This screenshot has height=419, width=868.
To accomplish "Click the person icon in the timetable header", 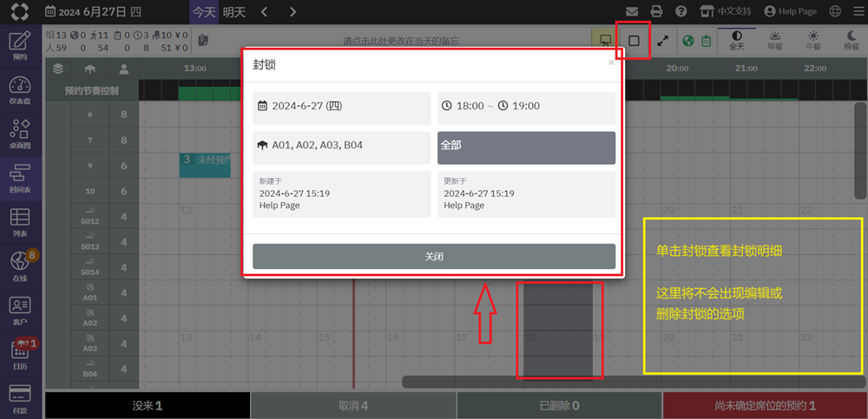I will pyautogui.click(x=124, y=69).
